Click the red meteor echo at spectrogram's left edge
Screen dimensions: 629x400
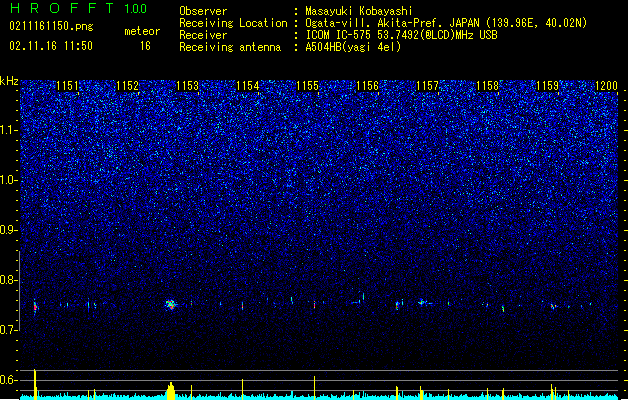[x=35, y=307]
